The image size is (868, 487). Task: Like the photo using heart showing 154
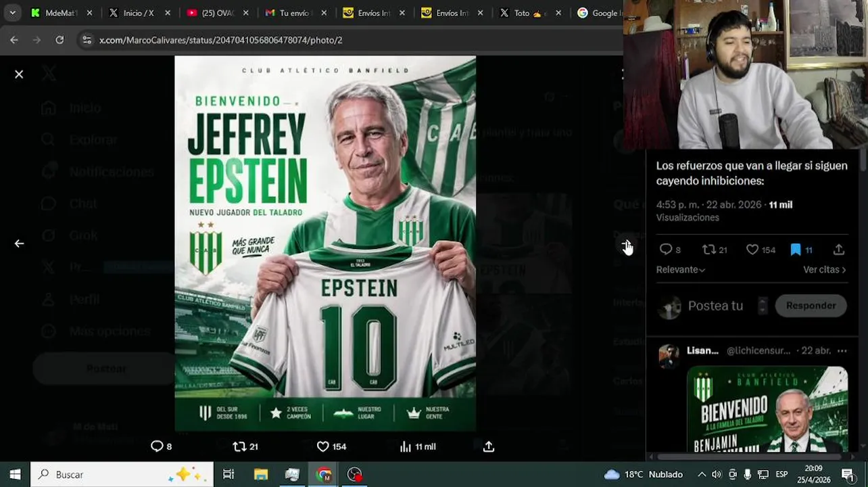coord(323,446)
